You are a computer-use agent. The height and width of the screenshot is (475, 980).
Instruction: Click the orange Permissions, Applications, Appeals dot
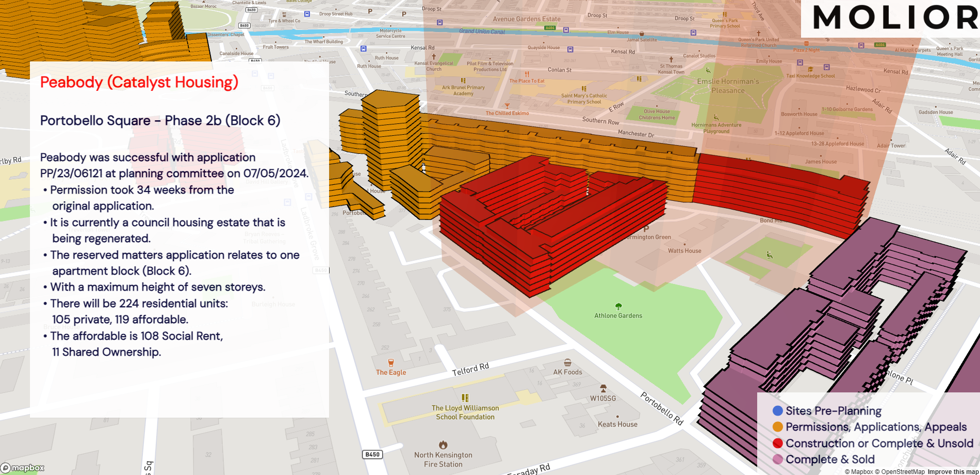pos(778,427)
